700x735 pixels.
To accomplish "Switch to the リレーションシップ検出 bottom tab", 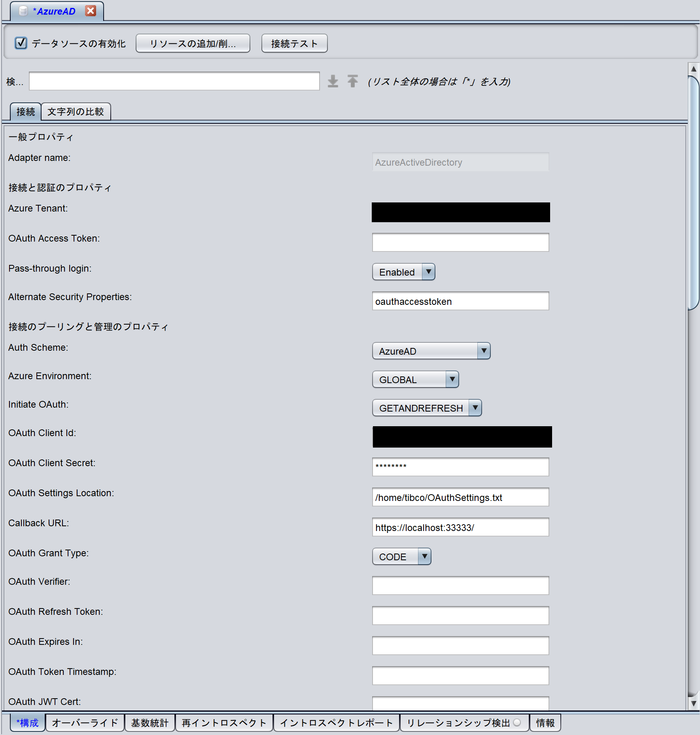I will pos(465,723).
